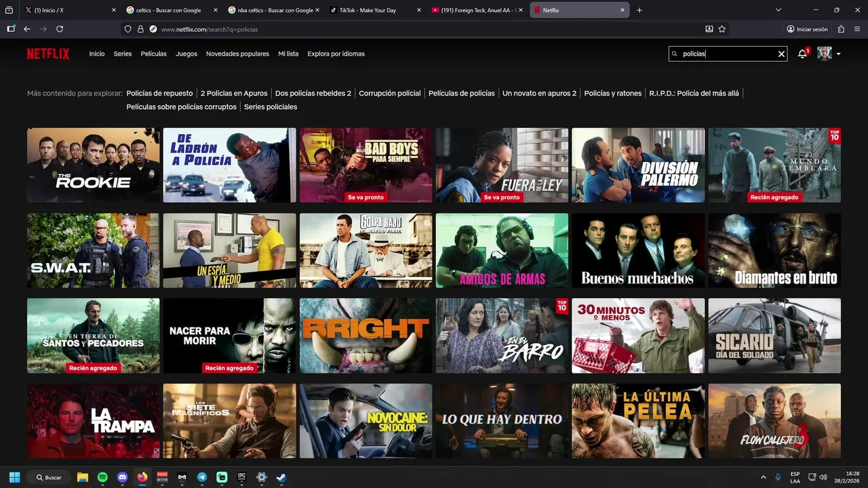Open Steam from the taskbar
This screenshot has height=488, width=868.
pyautogui.click(x=281, y=477)
